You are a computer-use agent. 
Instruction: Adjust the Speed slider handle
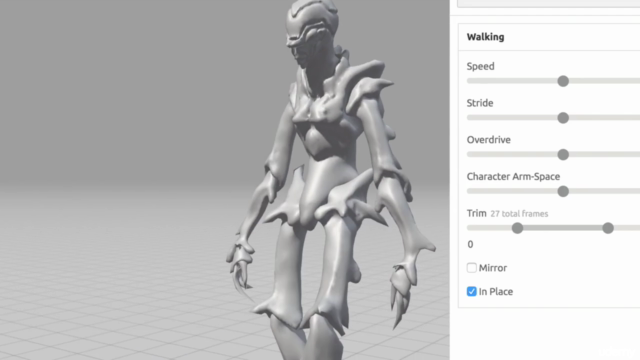[x=563, y=81]
